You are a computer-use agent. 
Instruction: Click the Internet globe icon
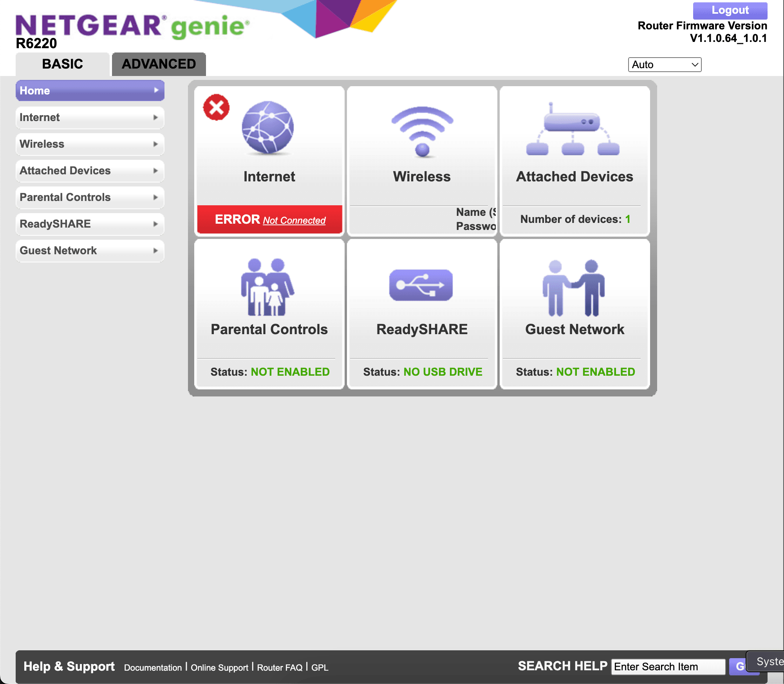268,127
